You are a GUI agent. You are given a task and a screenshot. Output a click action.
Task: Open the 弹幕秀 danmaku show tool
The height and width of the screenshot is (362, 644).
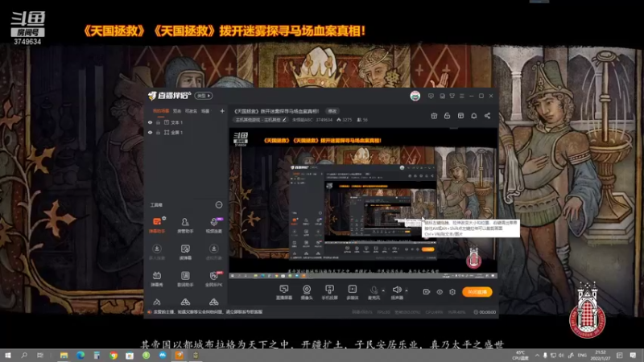click(x=157, y=278)
